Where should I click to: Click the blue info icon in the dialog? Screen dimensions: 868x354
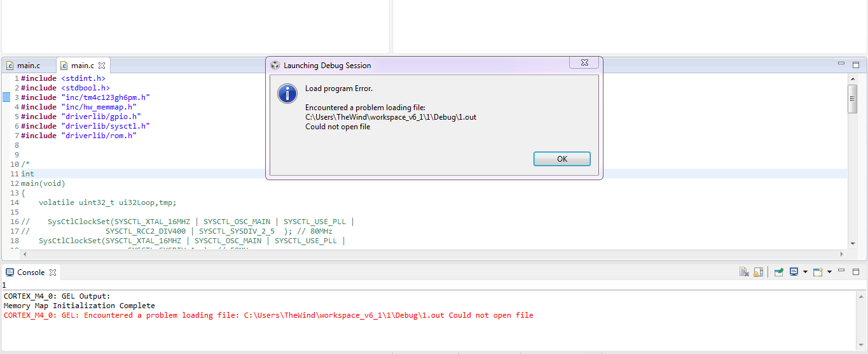[287, 93]
